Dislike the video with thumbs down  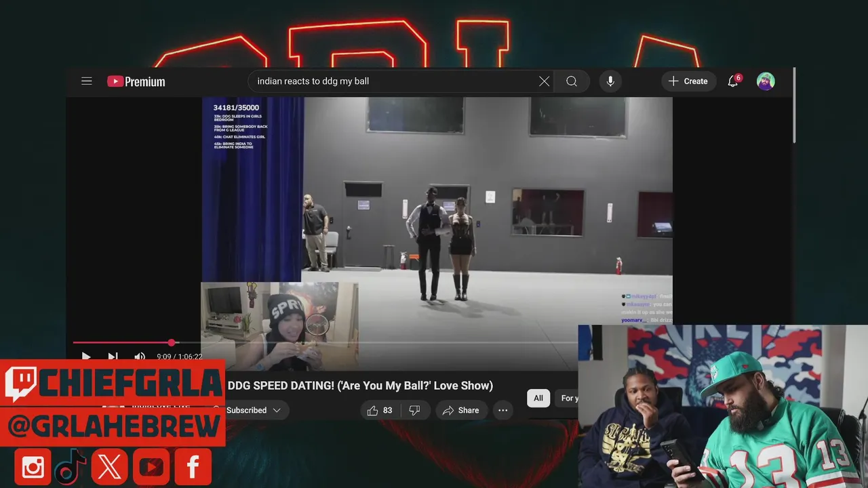click(x=415, y=410)
